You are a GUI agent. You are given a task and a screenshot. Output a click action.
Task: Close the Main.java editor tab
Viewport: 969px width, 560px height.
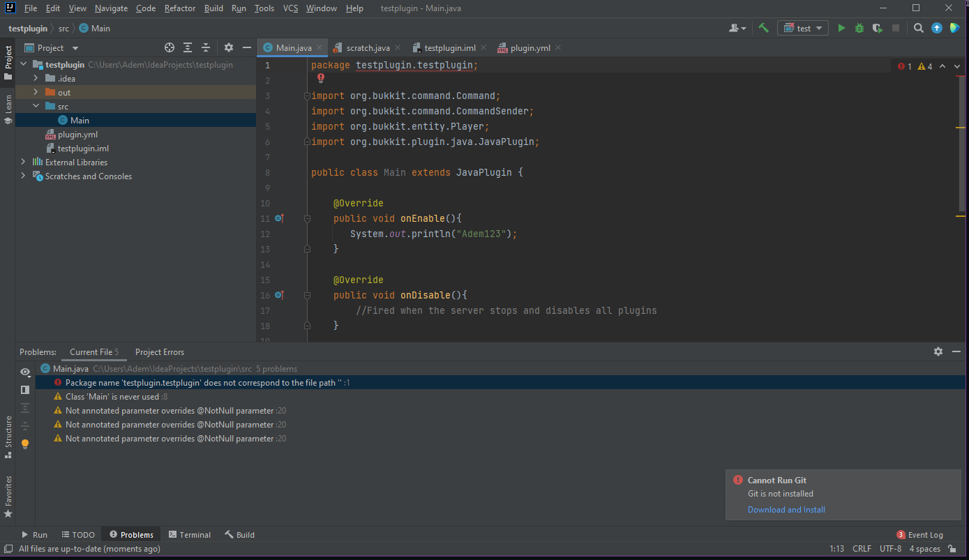tap(320, 47)
